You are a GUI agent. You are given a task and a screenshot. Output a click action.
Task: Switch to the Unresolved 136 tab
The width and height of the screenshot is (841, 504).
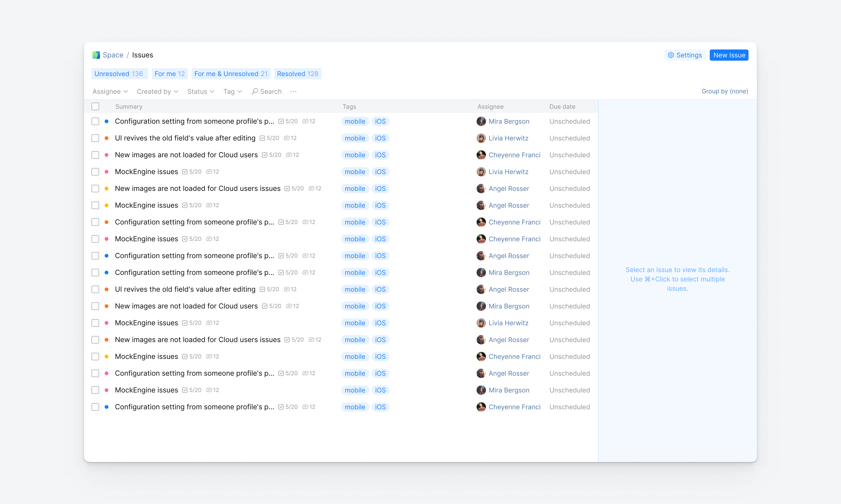[119, 74]
